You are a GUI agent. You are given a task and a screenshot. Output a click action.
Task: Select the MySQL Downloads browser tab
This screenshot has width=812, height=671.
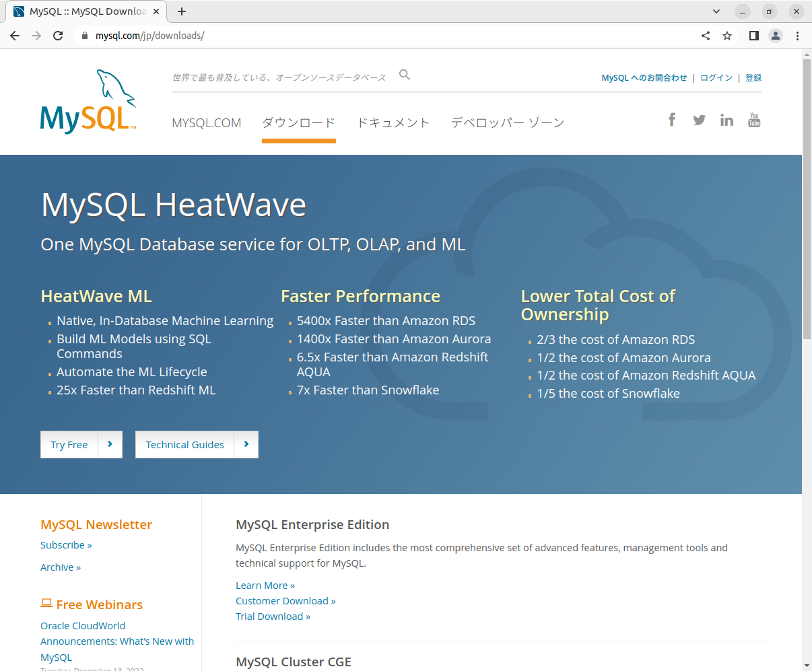pos(88,11)
